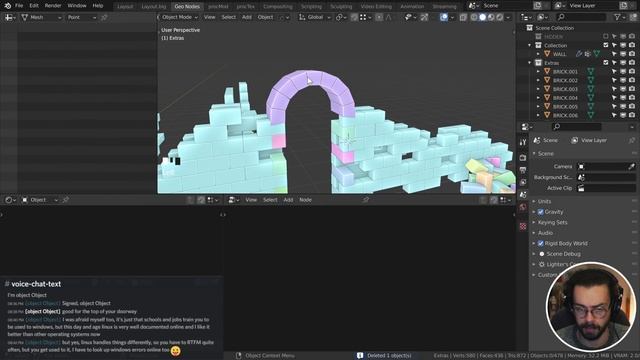Open the viewport Object menu
The width and height of the screenshot is (640, 360).
click(x=265, y=17)
